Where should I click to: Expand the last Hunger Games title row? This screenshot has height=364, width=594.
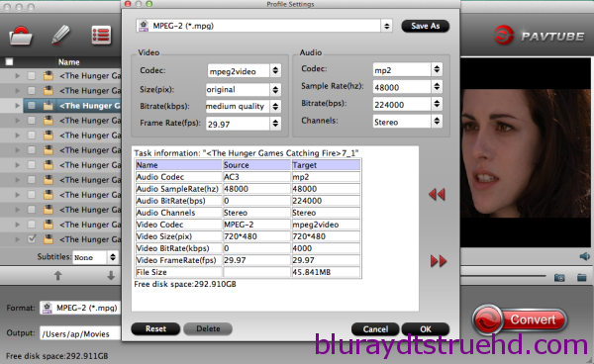[x=17, y=239]
